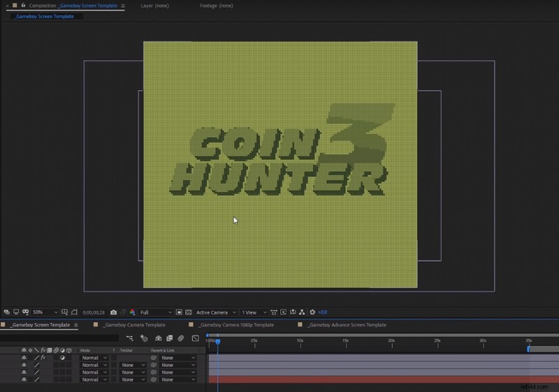
Task: Open _Gameboy Camera 1080p Template timeline tab
Action: (236, 325)
